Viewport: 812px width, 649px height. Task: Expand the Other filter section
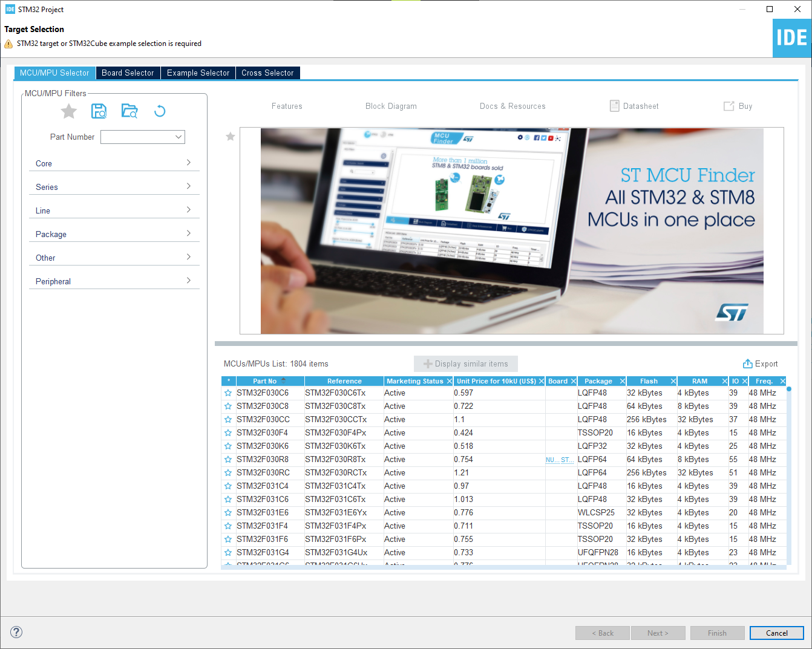click(x=114, y=258)
